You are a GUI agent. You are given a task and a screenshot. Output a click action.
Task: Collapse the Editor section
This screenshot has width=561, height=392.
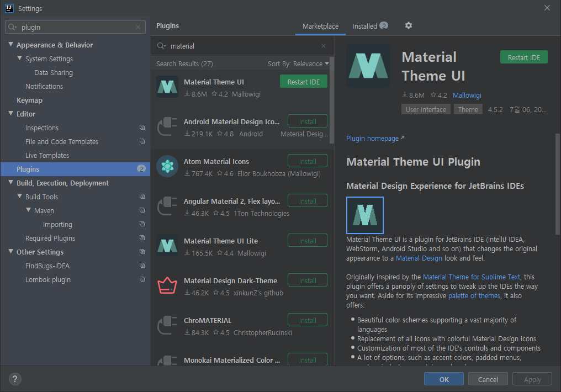point(10,113)
